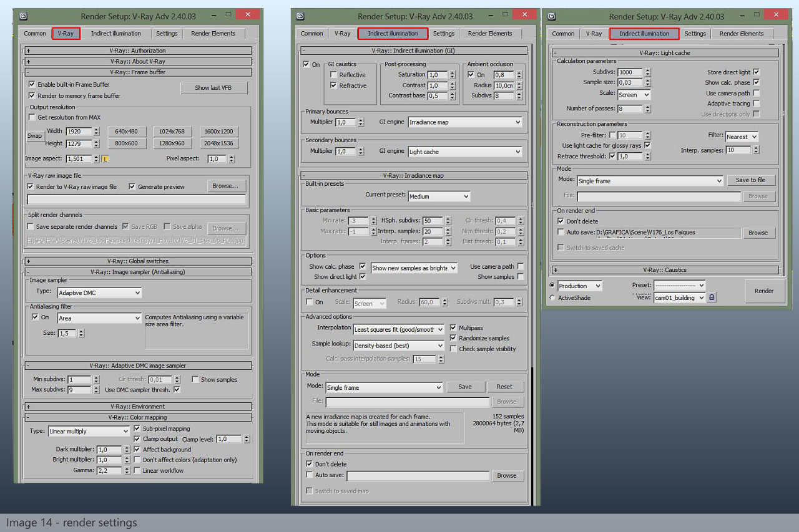Click the Light cache Subdivs spinner arrows
This screenshot has height=532, width=799.
tap(647, 72)
